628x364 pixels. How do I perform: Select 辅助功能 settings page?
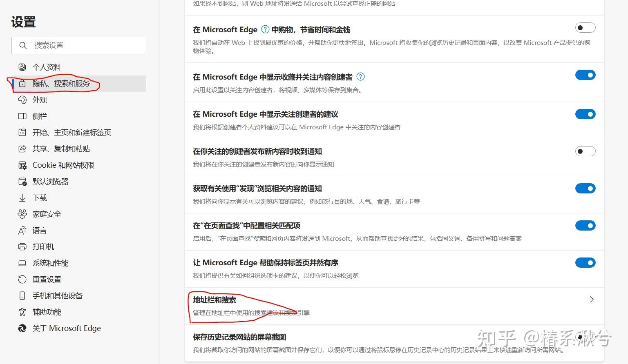pos(79,312)
